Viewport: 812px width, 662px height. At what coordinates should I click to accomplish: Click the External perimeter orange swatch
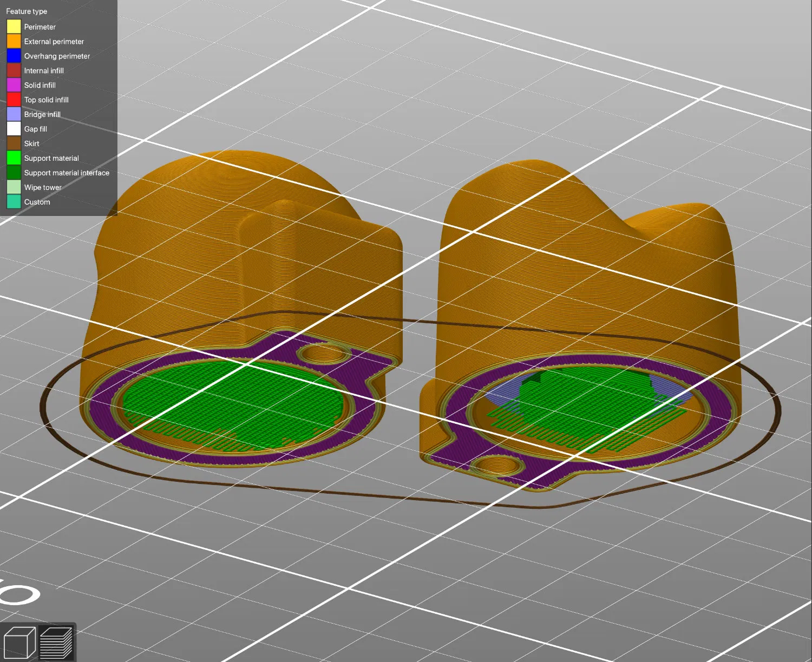[14, 41]
